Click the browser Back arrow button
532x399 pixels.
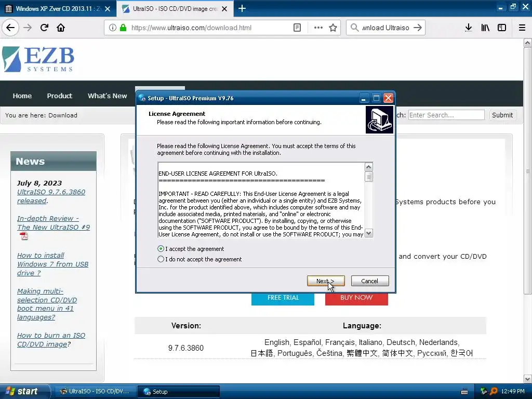pos(10,28)
